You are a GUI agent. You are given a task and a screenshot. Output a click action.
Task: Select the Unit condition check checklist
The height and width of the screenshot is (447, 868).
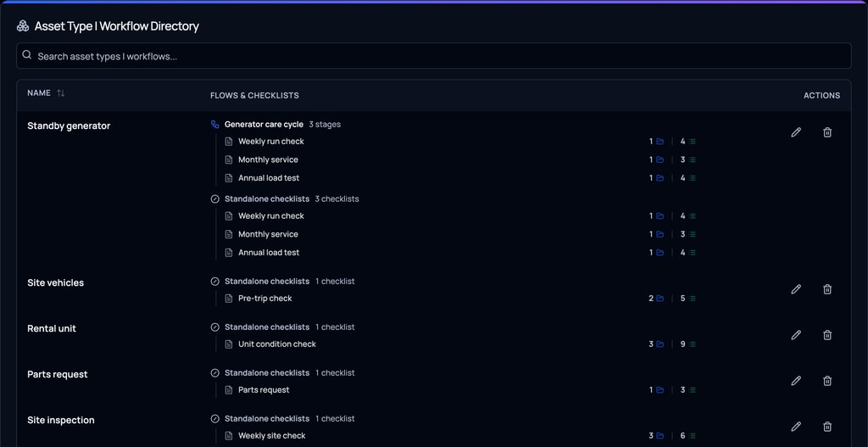pos(277,344)
